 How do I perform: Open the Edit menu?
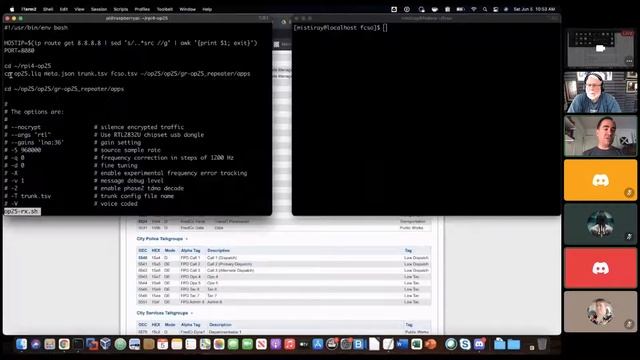[64, 9]
